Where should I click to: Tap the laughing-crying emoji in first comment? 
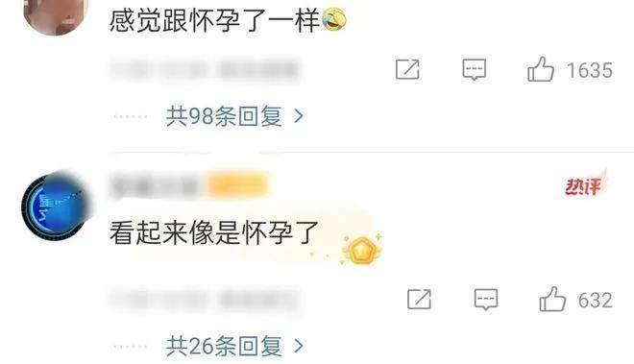334,19
